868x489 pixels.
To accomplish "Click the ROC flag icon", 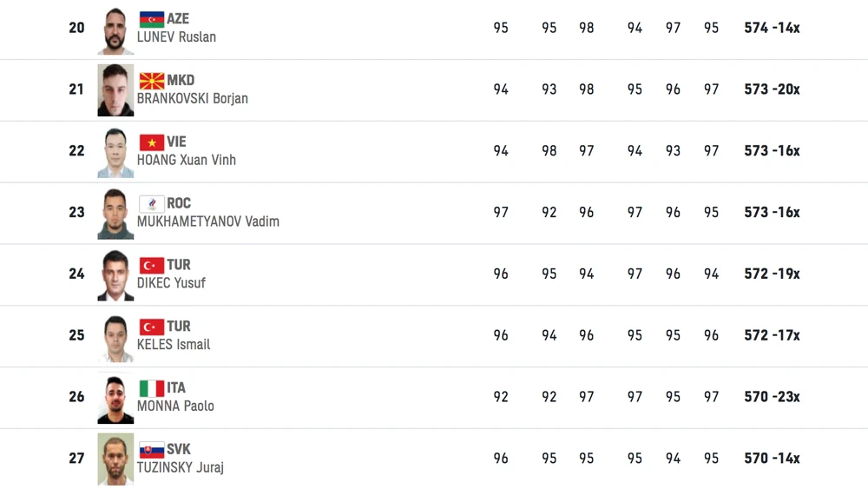I will [x=151, y=204].
